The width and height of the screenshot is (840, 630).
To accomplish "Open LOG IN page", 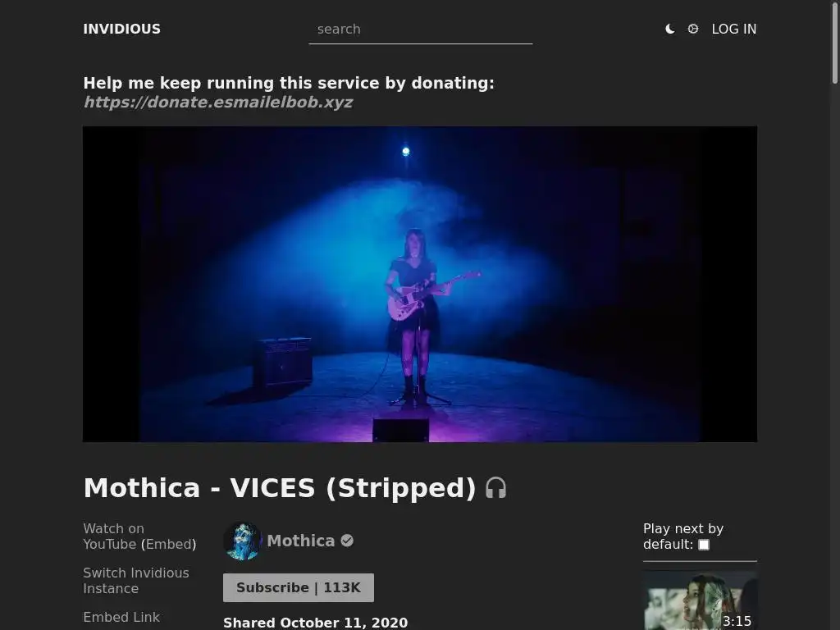I will [x=734, y=29].
